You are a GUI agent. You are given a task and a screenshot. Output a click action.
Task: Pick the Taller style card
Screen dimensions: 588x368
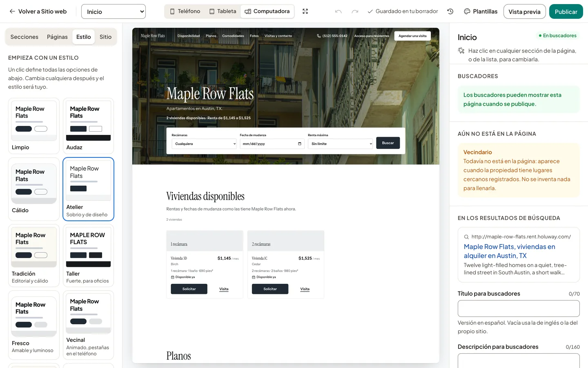click(88, 256)
